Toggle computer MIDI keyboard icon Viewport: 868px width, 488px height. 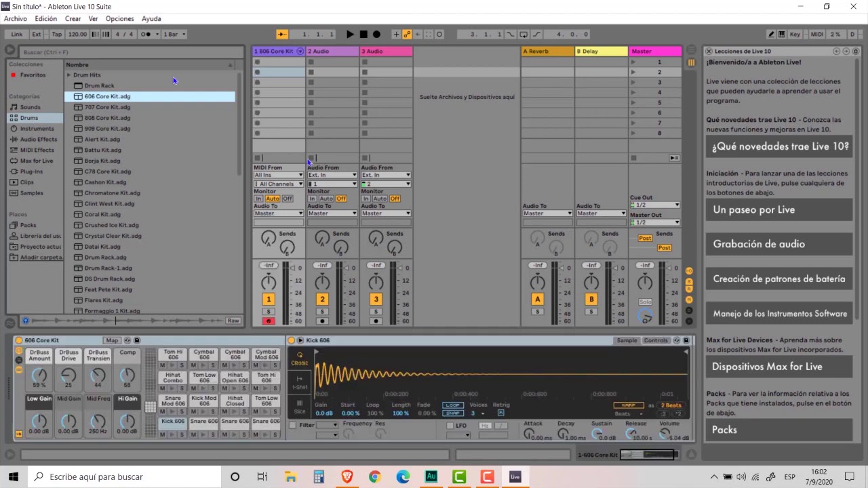782,34
